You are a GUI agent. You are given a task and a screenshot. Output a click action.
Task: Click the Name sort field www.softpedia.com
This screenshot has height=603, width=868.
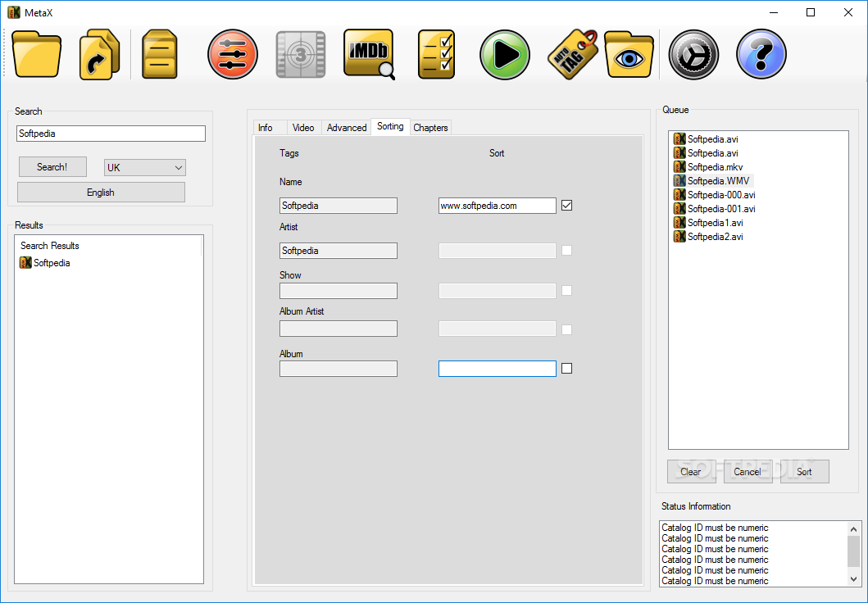pos(497,206)
